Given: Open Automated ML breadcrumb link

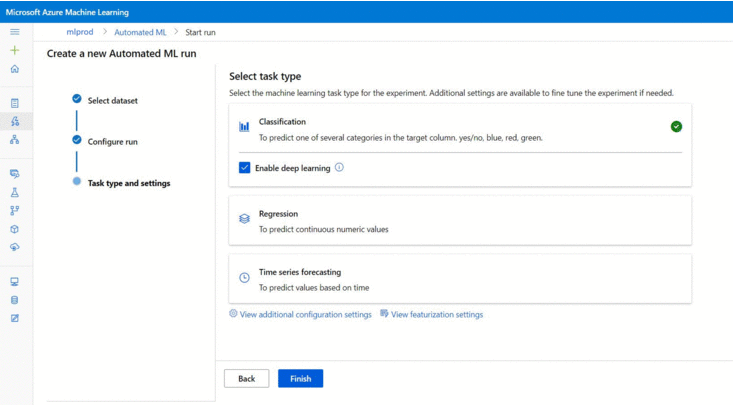Looking at the screenshot, I should (140, 32).
